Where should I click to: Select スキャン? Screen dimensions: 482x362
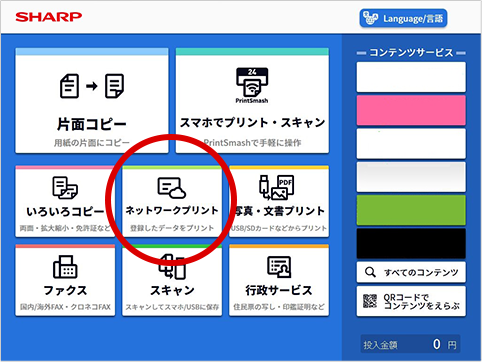point(172,280)
